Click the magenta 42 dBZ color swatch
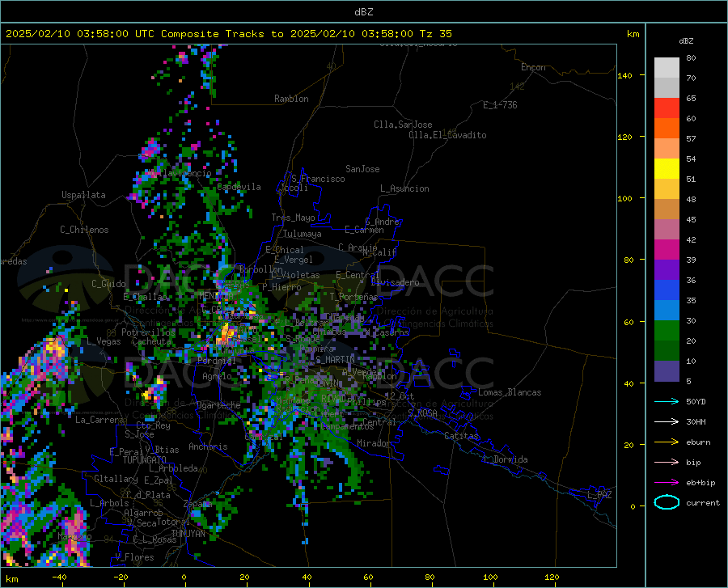The image size is (728, 588). [x=667, y=250]
